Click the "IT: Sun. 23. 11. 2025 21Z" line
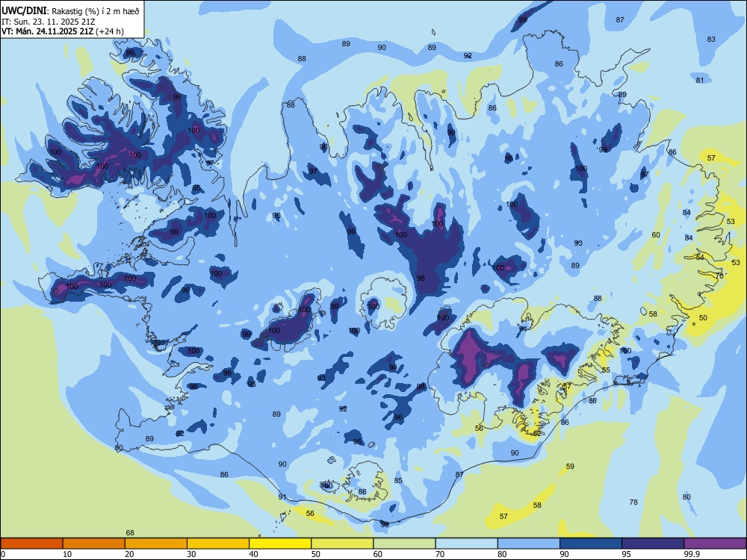Viewport: 747px width, 560px height. [48, 22]
